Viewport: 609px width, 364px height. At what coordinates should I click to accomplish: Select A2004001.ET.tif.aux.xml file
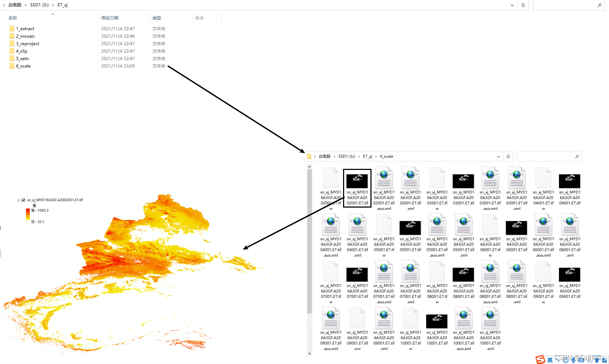(x=331, y=236)
